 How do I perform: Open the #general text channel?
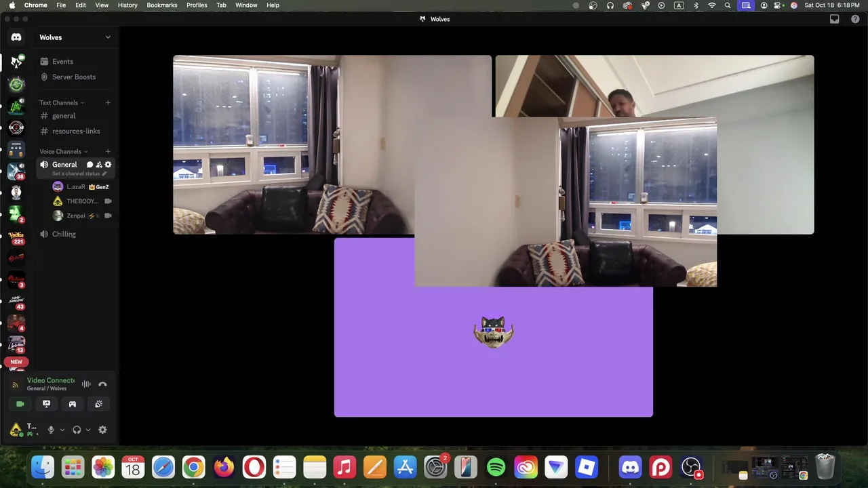pos(75,116)
